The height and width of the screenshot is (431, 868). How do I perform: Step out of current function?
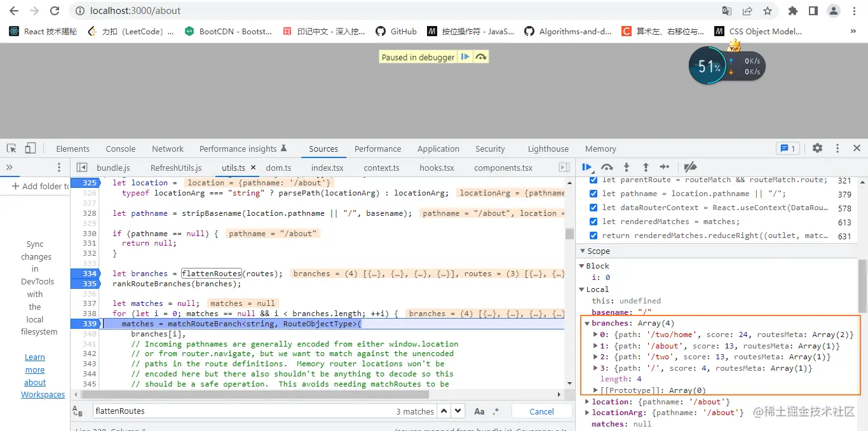(x=645, y=167)
